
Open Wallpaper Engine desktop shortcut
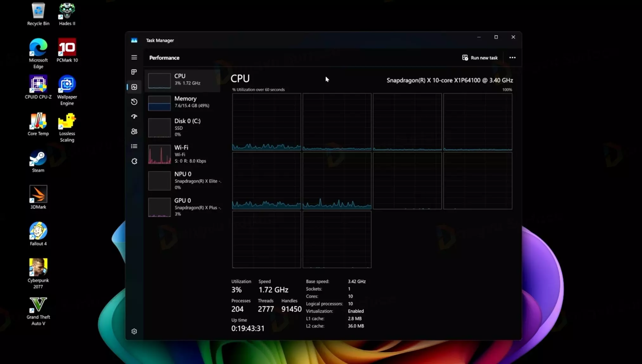point(67,91)
